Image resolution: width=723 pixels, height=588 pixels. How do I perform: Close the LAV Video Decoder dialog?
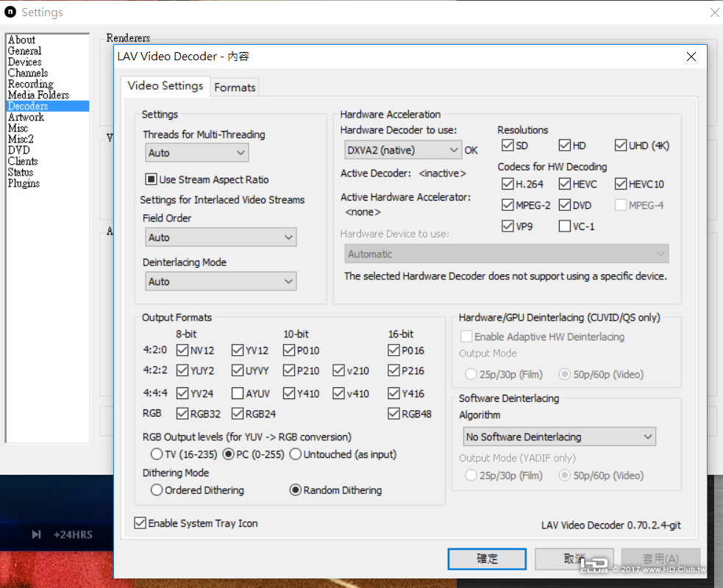pos(691,57)
